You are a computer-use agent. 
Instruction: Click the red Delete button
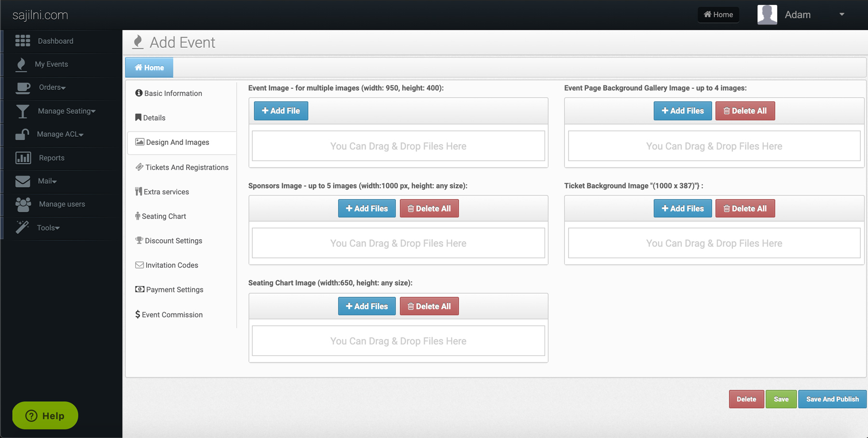click(746, 399)
